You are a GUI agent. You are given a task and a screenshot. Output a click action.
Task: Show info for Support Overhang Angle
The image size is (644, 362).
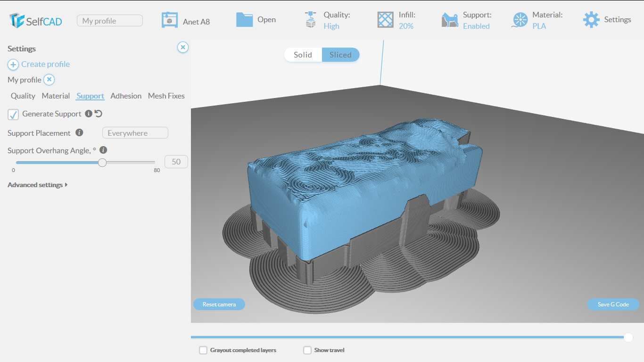(x=103, y=150)
